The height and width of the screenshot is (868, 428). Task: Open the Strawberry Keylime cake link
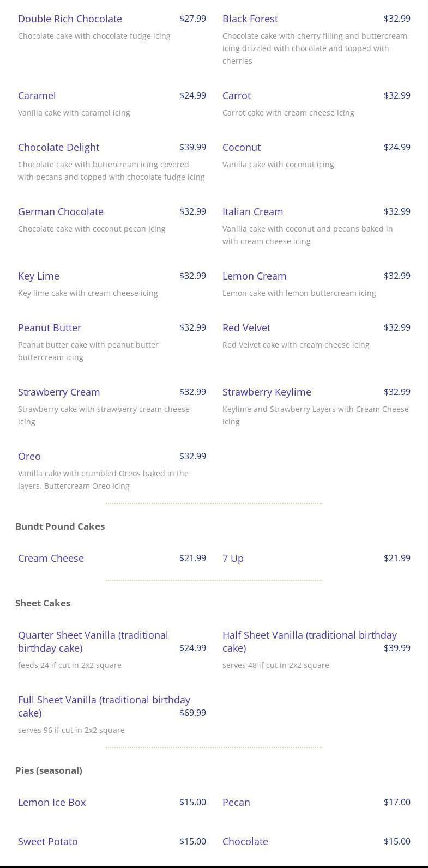click(x=267, y=392)
